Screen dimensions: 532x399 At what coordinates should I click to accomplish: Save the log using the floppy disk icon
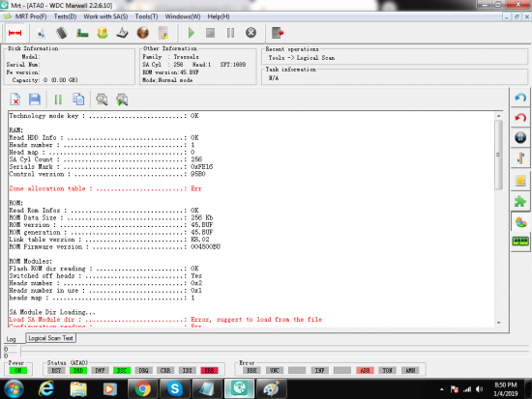(x=35, y=100)
